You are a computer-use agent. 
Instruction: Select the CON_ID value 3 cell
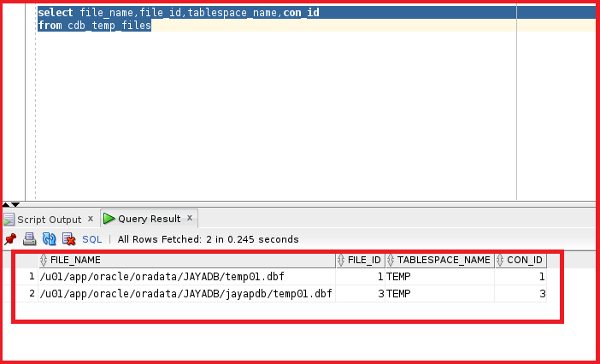pyautogui.click(x=521, y=294)
